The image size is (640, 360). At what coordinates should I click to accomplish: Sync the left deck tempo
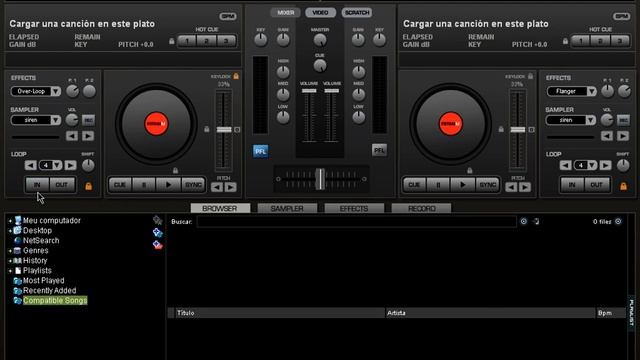coord(193,185)
